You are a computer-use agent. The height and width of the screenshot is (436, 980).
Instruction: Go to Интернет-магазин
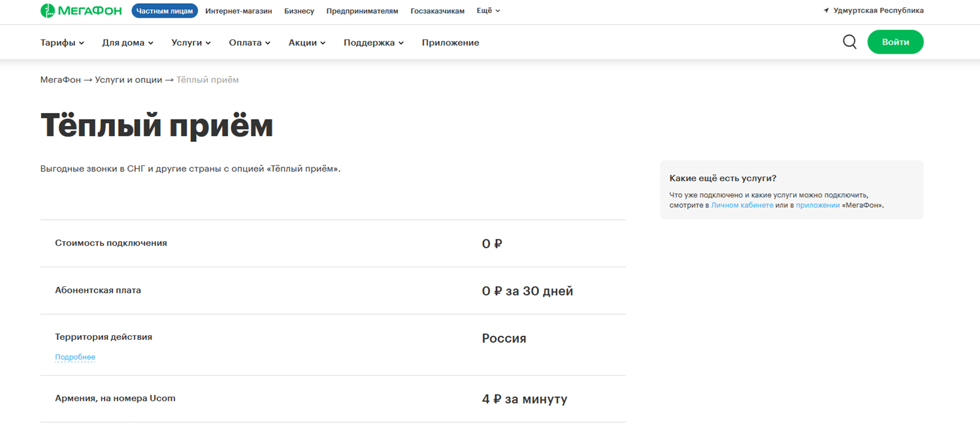point(238,11)
